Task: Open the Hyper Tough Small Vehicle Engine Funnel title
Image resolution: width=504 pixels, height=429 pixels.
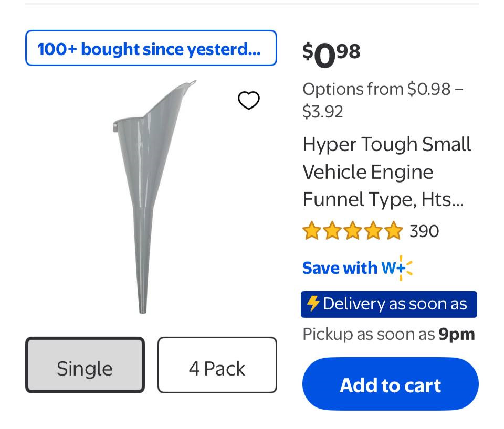Action: [386, 172]
